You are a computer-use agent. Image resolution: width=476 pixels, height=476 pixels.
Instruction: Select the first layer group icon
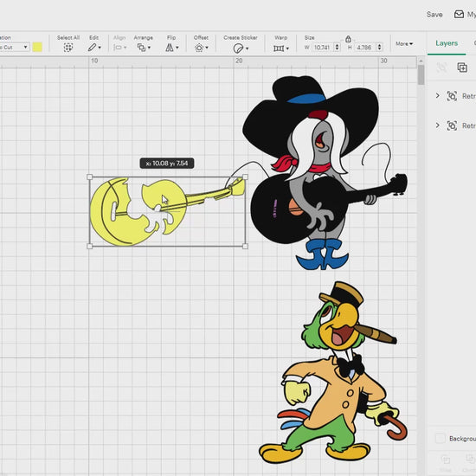coord(452,96)
